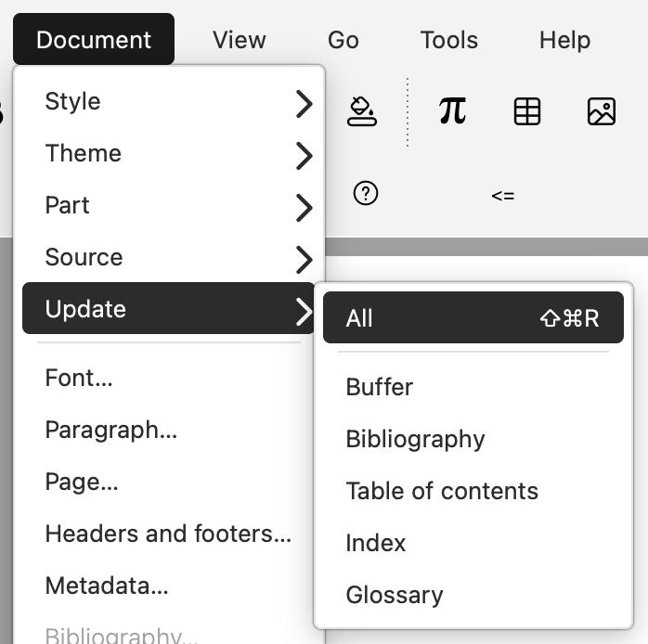Click the paint bucket color icon
648x644 pixels.
pos(361,111)
